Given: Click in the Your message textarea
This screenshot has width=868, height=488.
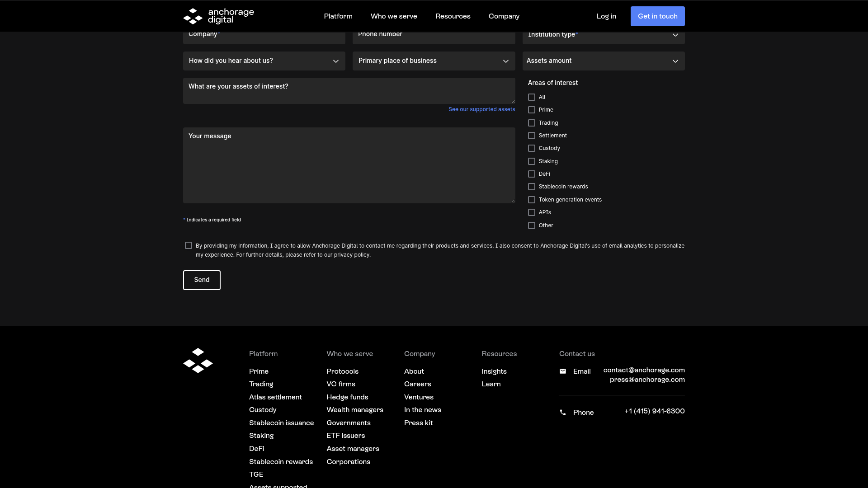Looking at the screenshot, I should 349,165.
